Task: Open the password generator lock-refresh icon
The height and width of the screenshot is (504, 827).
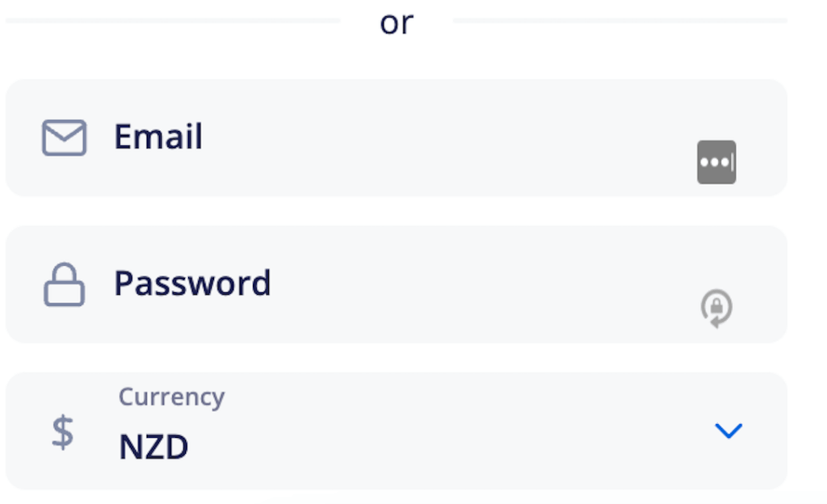Action: pos(716,308)
